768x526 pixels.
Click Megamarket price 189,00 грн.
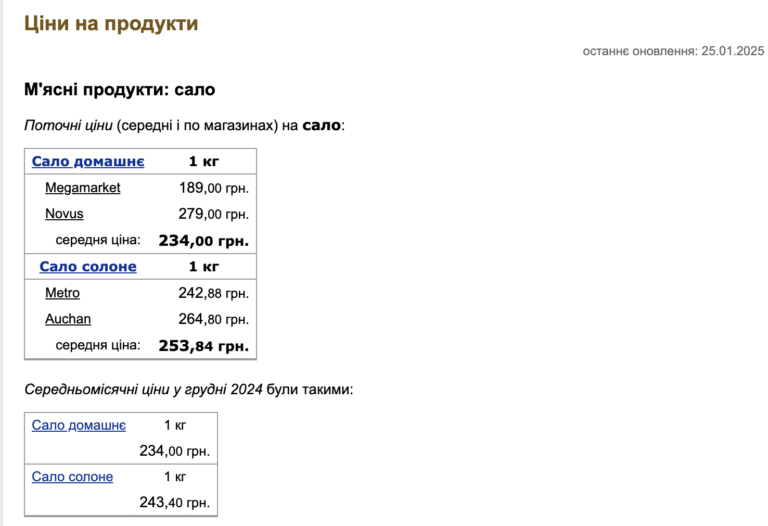click(x=214, y=188)
